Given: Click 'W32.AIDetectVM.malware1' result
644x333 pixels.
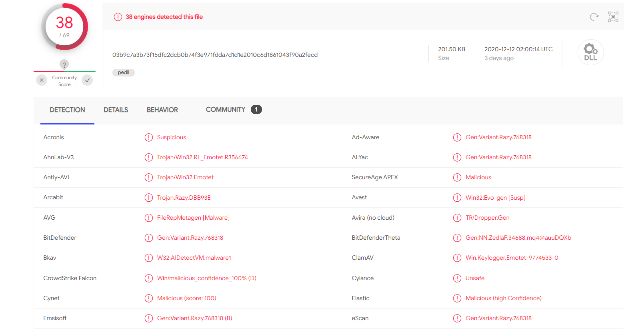Looking at the screenshot, I should [194, 258].
